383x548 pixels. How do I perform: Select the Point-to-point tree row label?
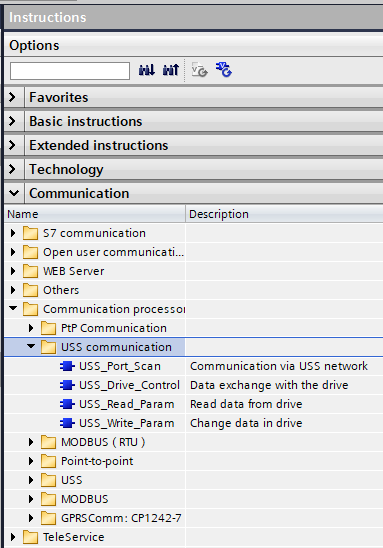point(97,461)
